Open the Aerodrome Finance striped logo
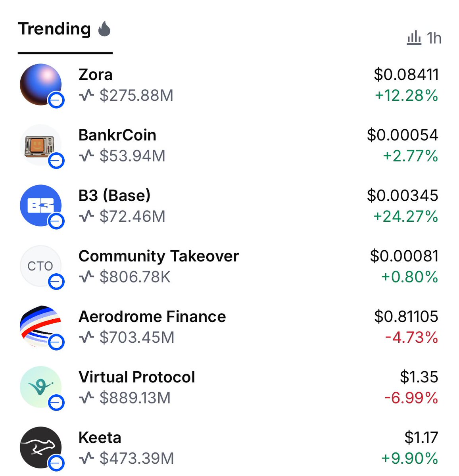The width and height of the screenshot is (459, 476). [40, 326]
